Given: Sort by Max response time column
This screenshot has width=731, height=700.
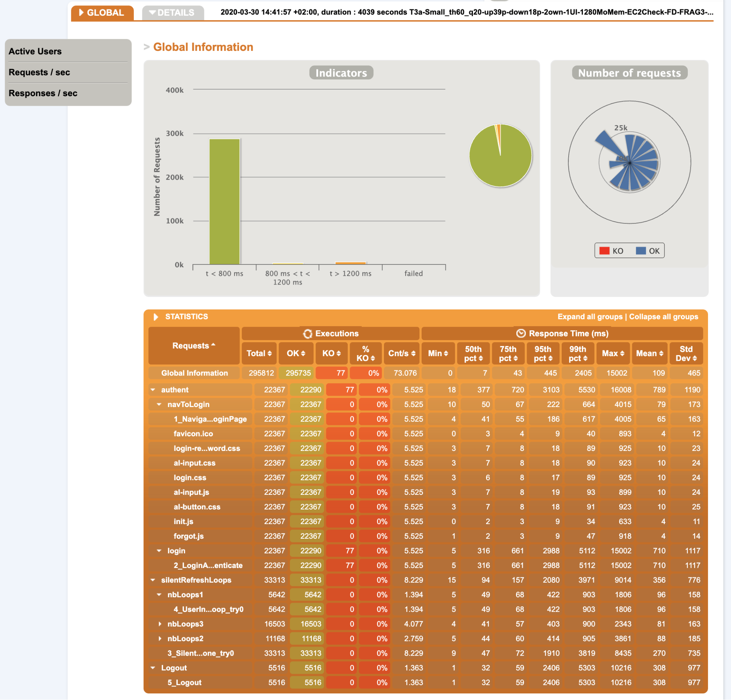Looking at the screenshot, I should pyautogui.click(x=613, y=353).
